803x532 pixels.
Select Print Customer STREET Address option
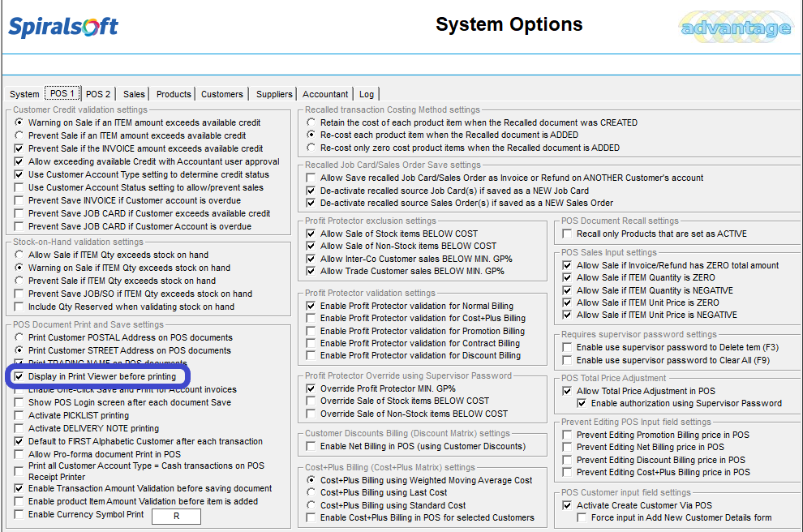tap(19, 350)
